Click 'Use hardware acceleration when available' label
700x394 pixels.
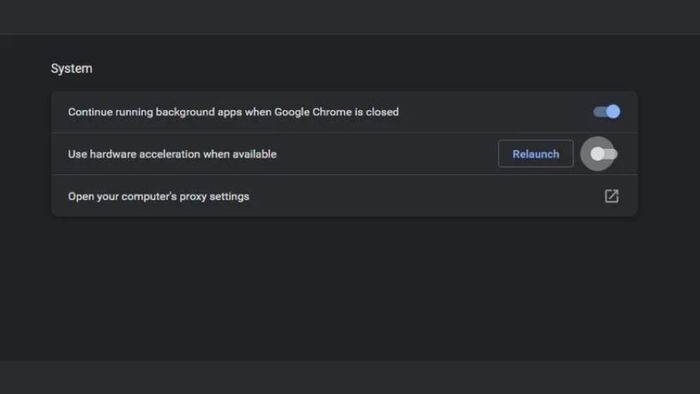click(172, 154)
